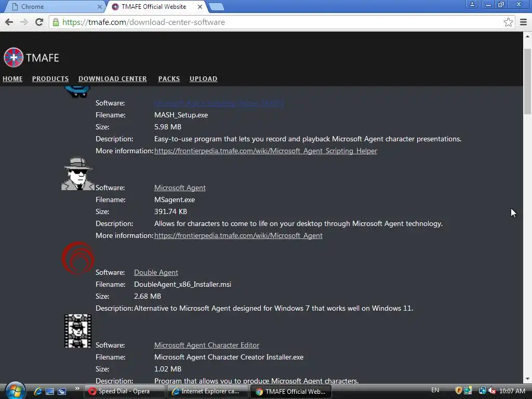The image size is (532, 399).
Task: Click the Chrome user profile icon
Action: pos(472,4)
